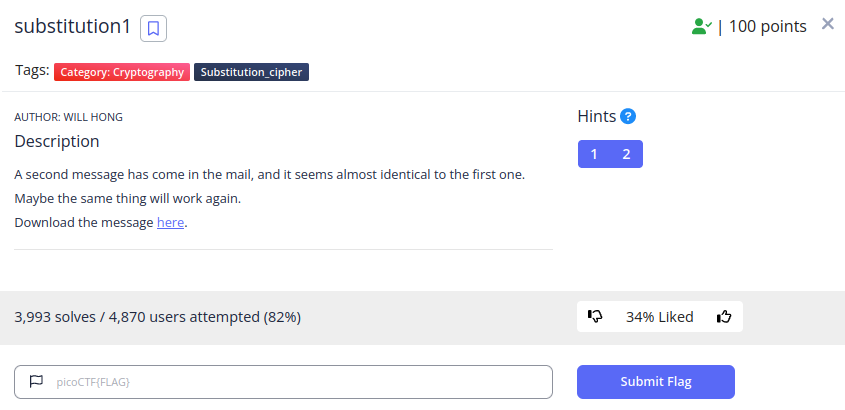Focus the picoCTF{FLAG} input field
The width and height of the screenshot is (845, 410).
(x=283, y=382)
